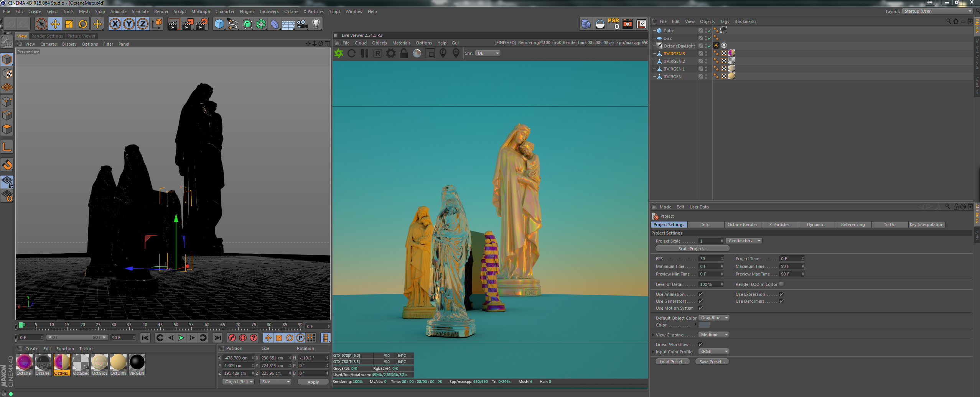Toggle Use Motion System checkbox
The height and width of the screenshot is (397, 980).
coord(701,308)
